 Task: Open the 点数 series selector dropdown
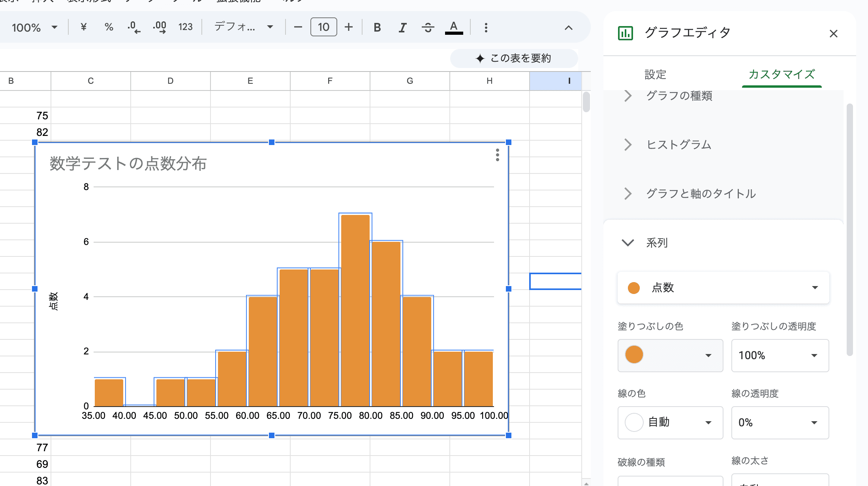pos(723,288)
